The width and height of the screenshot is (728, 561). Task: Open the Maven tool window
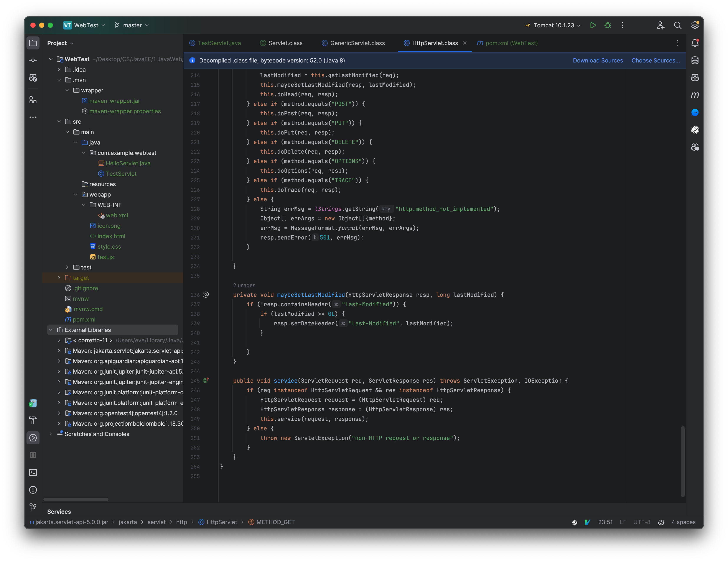pos(695,95)
